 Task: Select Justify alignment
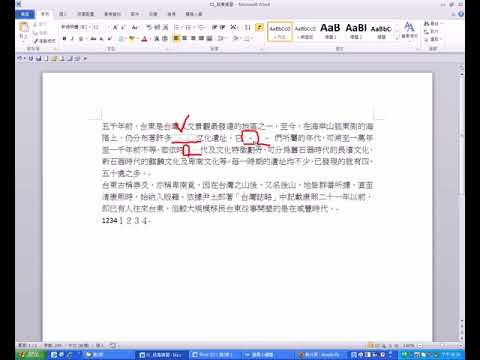tap(201, 39)
